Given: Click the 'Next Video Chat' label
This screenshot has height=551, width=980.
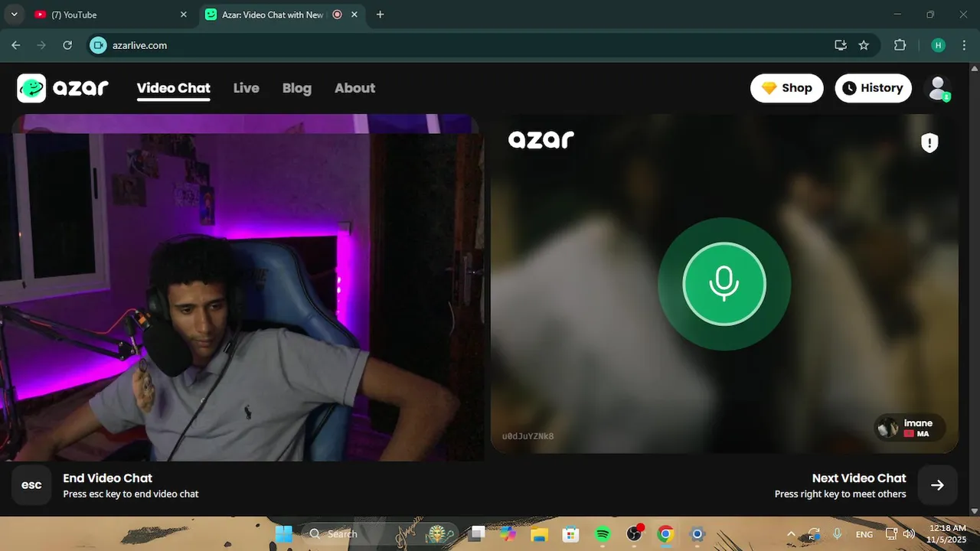Looking at the screenshot, I should (x=859, y=478).
